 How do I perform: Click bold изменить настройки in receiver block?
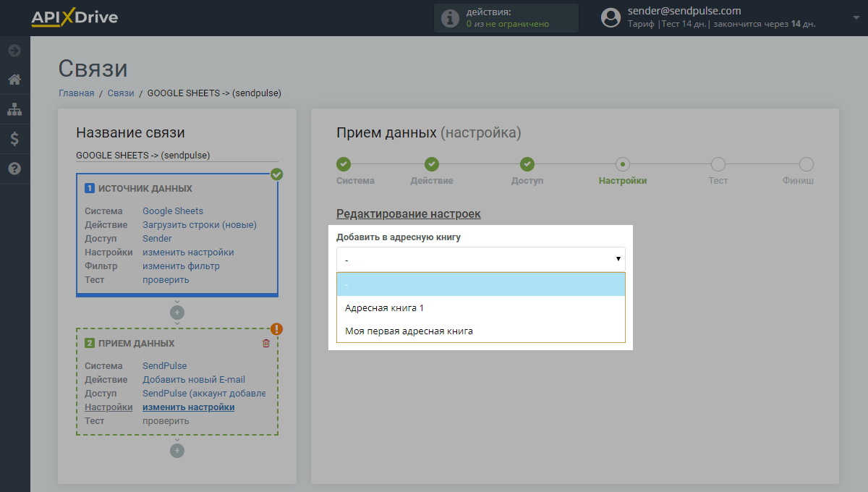tap(189, 407)
